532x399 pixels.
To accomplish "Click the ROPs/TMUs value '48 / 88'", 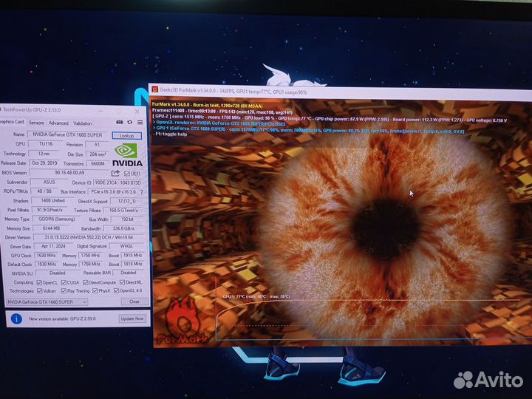I will [x=44, y=191].
